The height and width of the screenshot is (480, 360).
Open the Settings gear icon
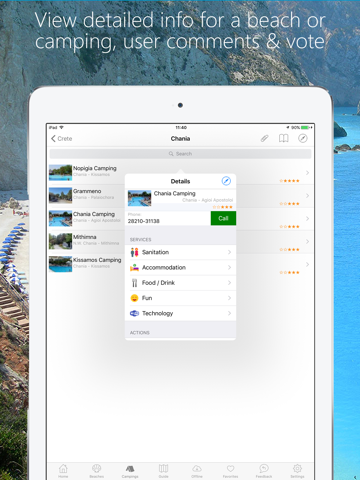coord(297,469)
